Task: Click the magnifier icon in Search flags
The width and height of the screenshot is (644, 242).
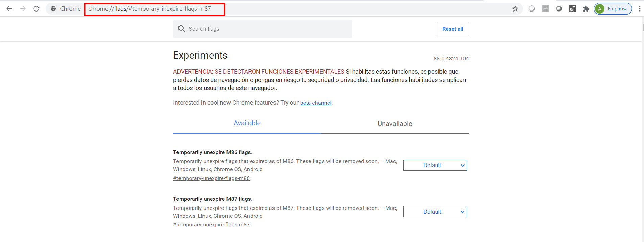Action: tap(182, 29)
